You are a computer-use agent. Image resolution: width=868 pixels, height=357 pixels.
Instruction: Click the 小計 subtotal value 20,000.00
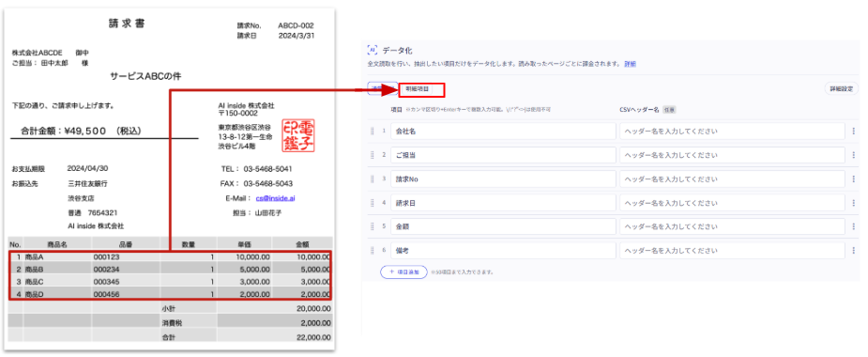coord(313,310)
